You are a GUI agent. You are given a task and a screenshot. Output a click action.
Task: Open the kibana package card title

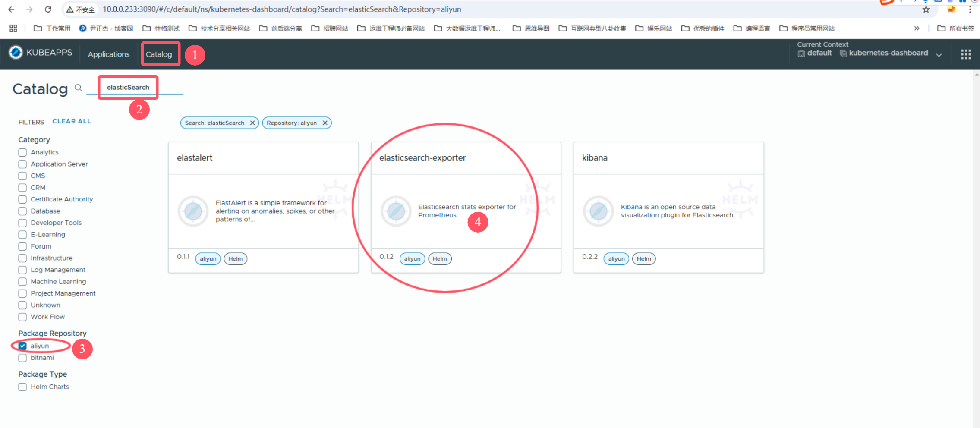click(595, 158)
